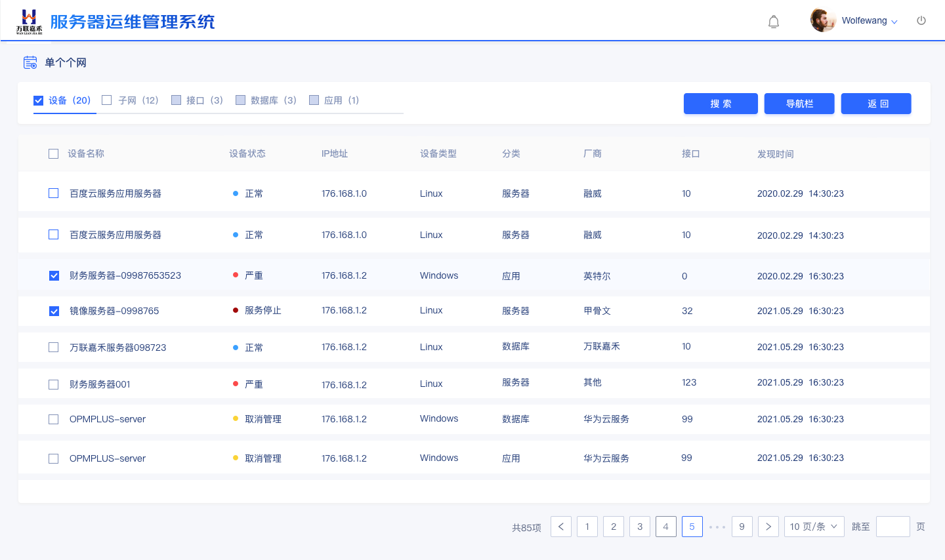945x560 pixels.
Task: Click the Wolfewang username
Action: [864, 21]
